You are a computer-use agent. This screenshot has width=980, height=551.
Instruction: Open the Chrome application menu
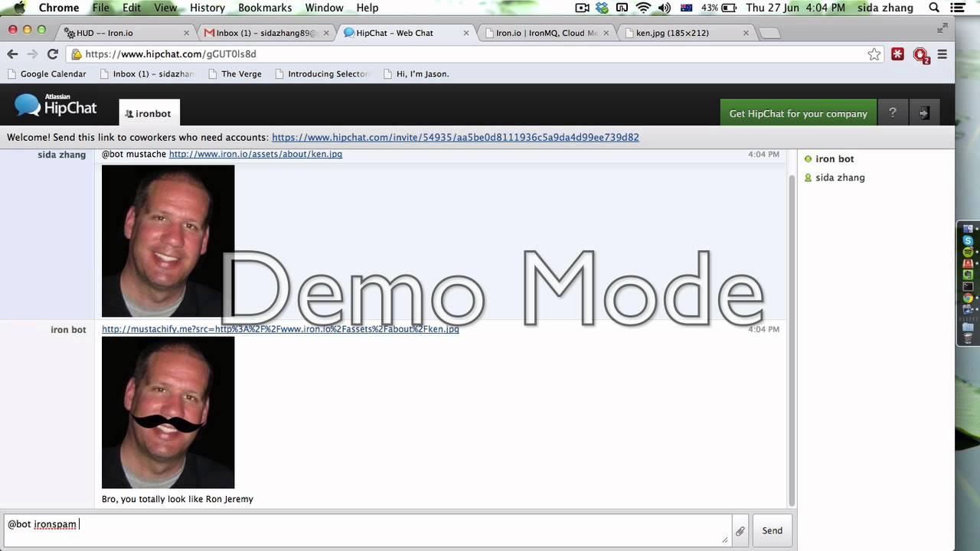[59, 8]
